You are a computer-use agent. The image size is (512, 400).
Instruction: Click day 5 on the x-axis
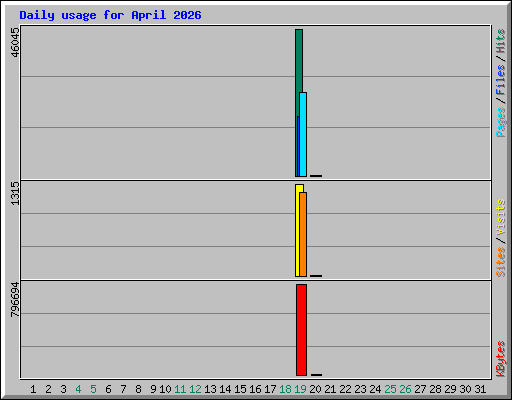pyautogui.click(x=93, y=389)
